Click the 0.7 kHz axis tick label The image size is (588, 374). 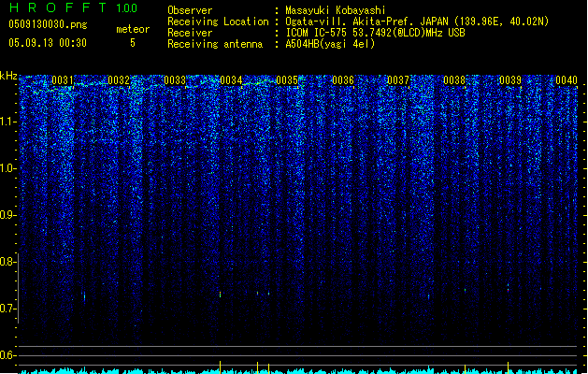pos(7,309)
